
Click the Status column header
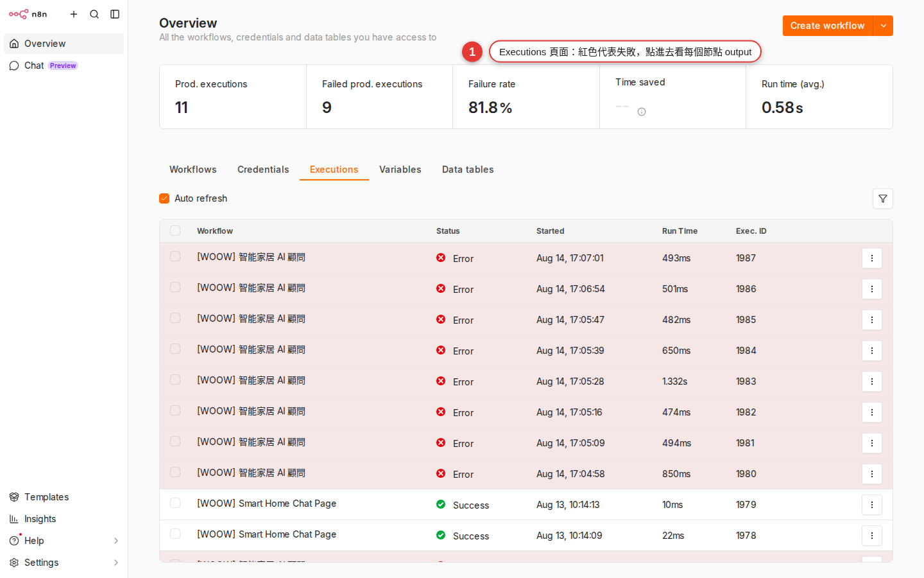click(448, 231)
